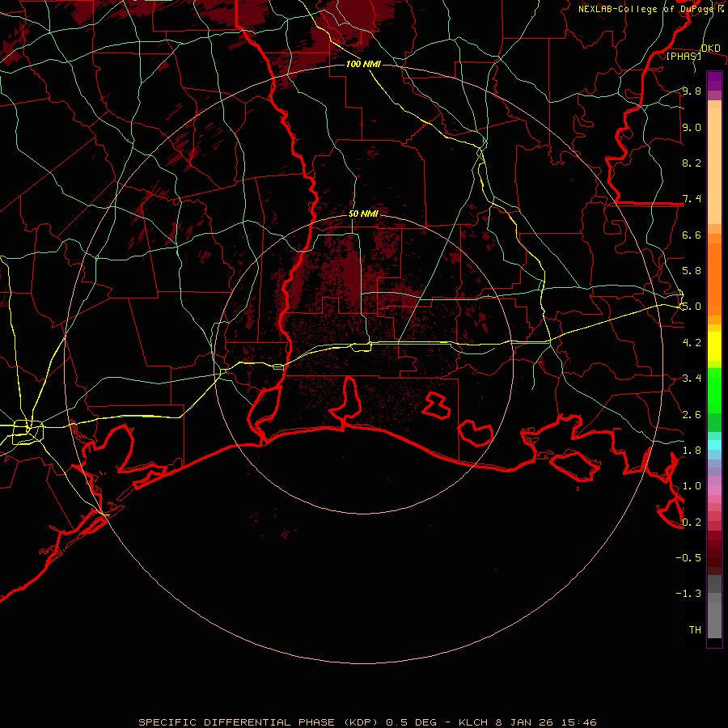The width and height of the screenshot is (728, 728).
Task: Click the 7.4 value on the color scale
Action: [x=692, y=199]
